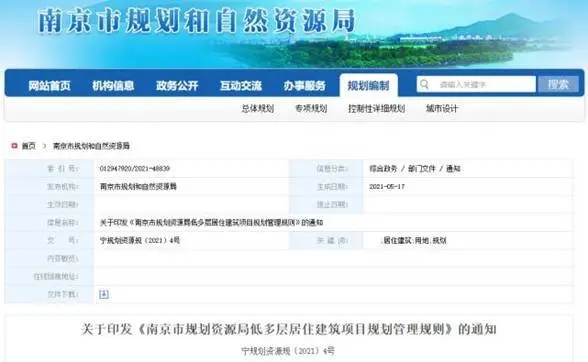Open the 互动交流 navigation tab
This screenshot has height=362, width=588.
(x=241, y=86)
